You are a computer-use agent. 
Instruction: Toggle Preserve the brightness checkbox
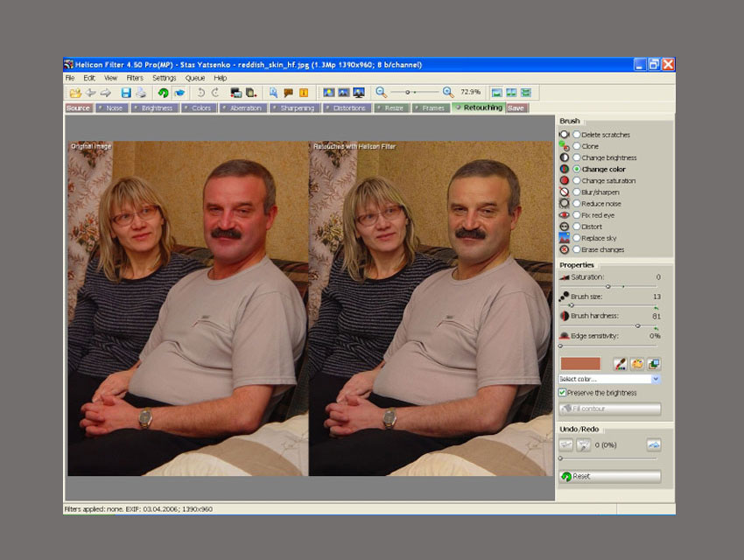tap(562, 393)
